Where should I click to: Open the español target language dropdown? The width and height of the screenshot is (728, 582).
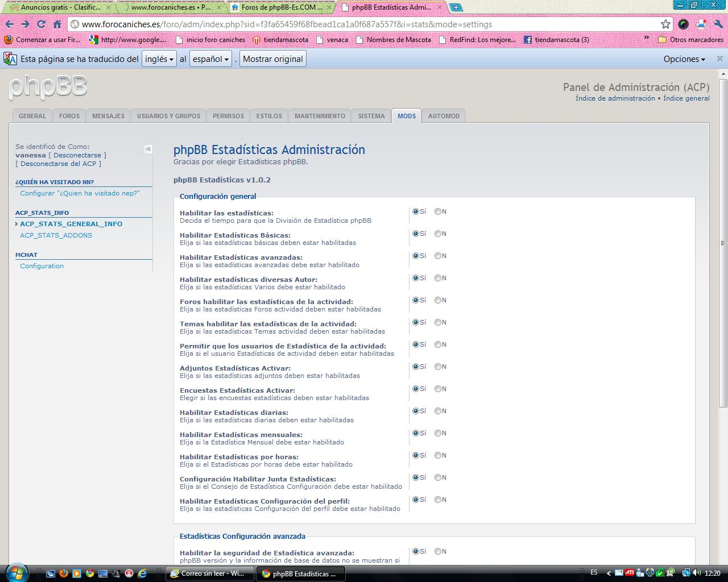click(210, 59)
